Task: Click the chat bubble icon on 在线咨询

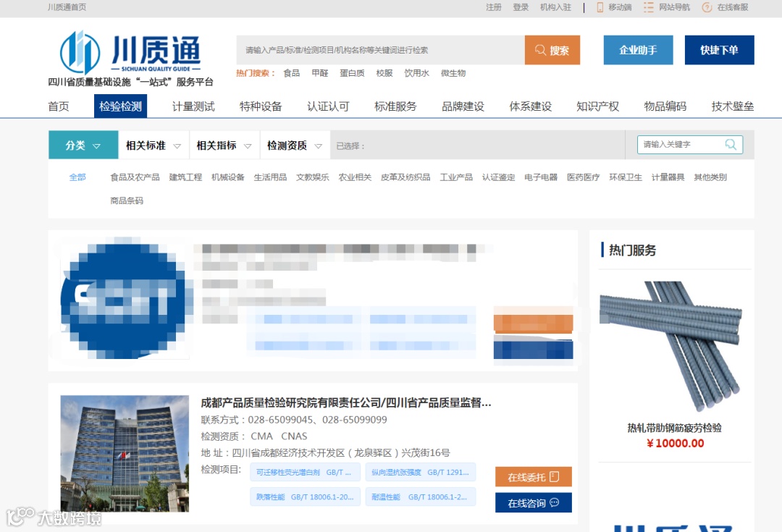Action: pyautogui.click(x=554, y=502)
